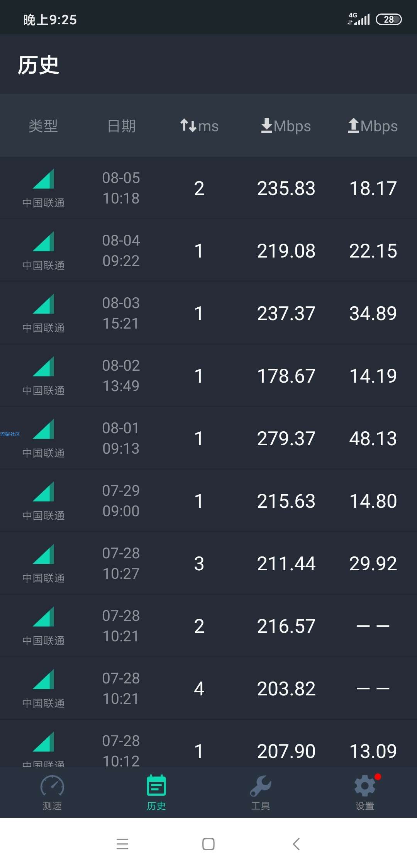Tap the signal icon of 08-01 09:13 record
The height and width of the screenshot is (868, 417).
[x=44, y=429]
